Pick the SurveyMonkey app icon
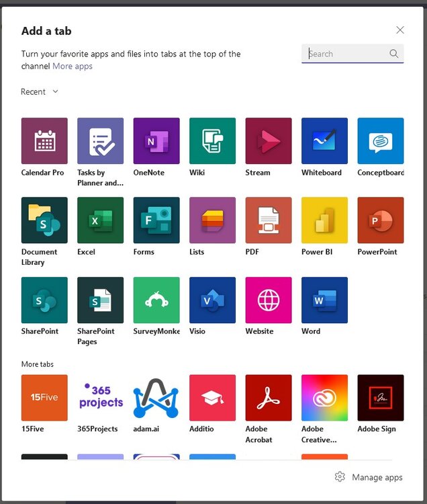This screenshot has width=427, height=504. (x=156, y=300)
